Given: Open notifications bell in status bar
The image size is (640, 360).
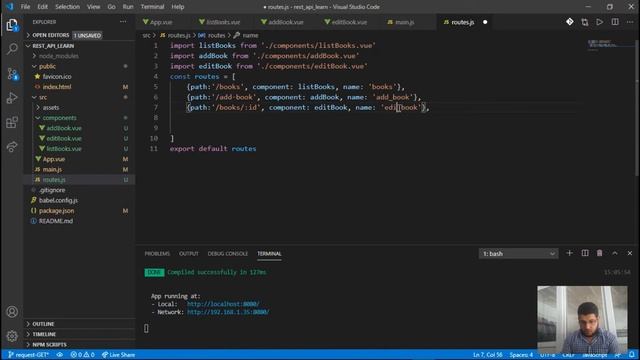Looking at the screenshot, I should click(x=631, y=355).
